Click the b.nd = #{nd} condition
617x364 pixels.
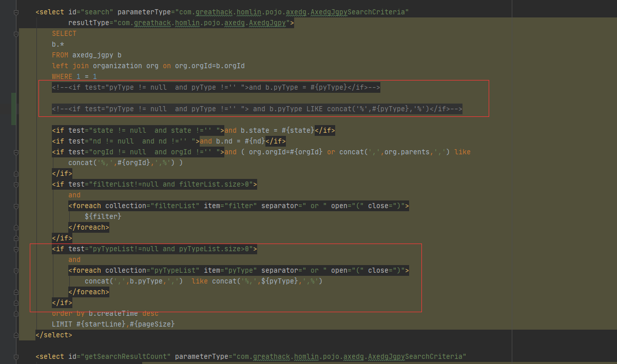[241, 141]
